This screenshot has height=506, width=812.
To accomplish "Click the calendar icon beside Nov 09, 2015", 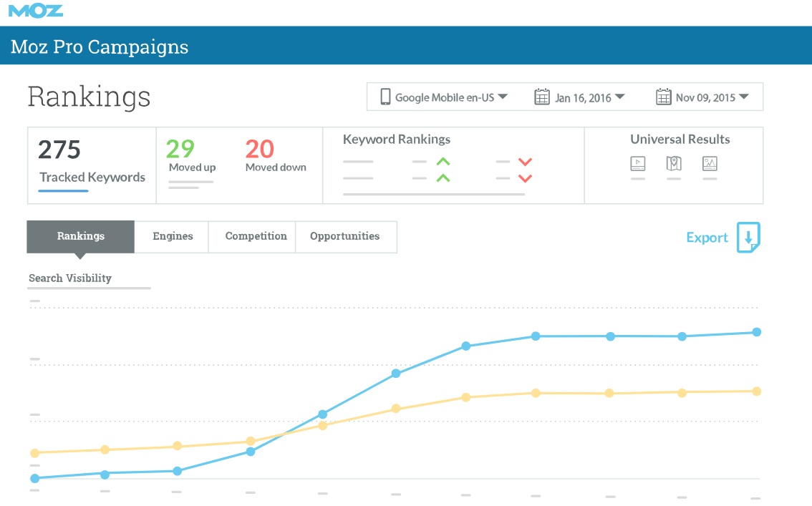I will point(663,97).
